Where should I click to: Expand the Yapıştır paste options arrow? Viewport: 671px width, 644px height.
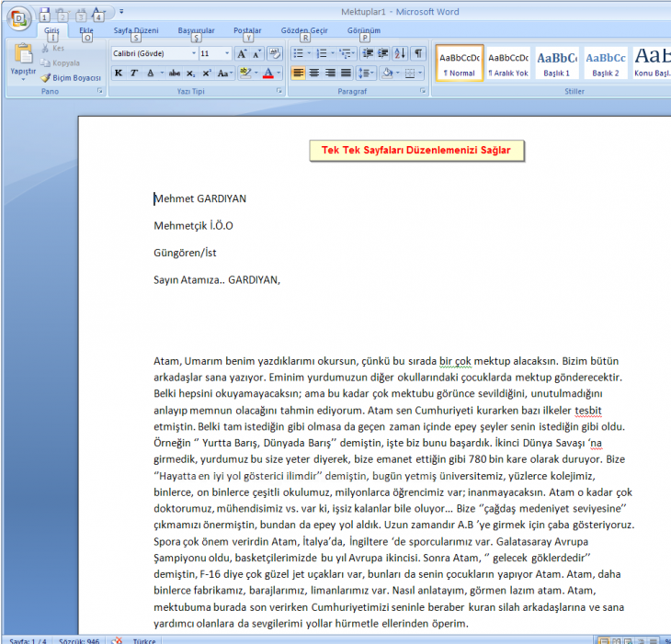pyautogui.click(x=22, y=80)
